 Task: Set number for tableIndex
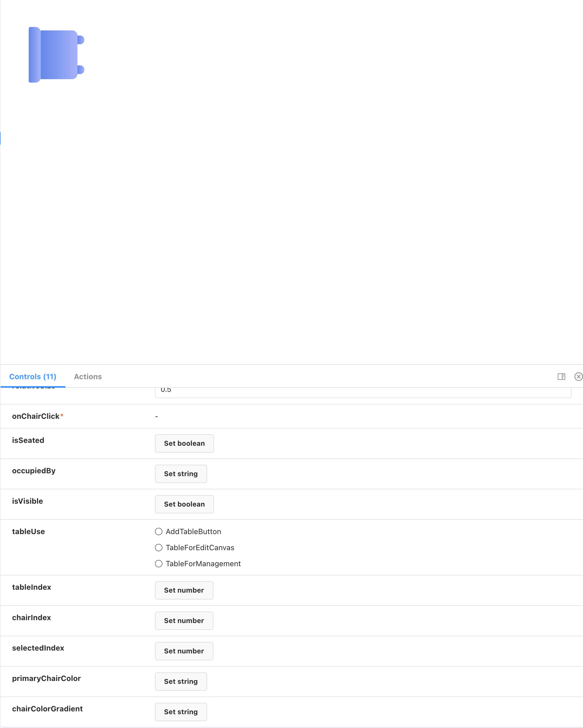pyautogui.click(x=184, y=590)
